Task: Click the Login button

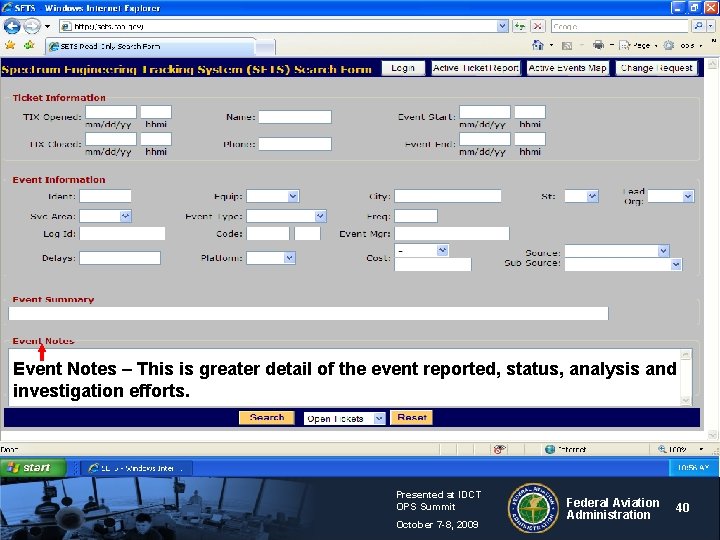Action: point(403,68)
